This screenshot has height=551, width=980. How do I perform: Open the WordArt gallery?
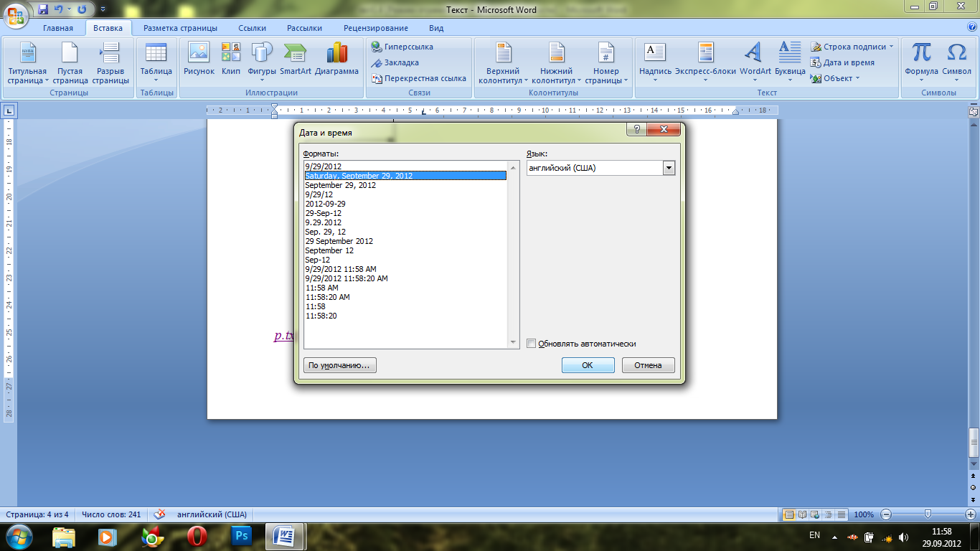point(755,63)
